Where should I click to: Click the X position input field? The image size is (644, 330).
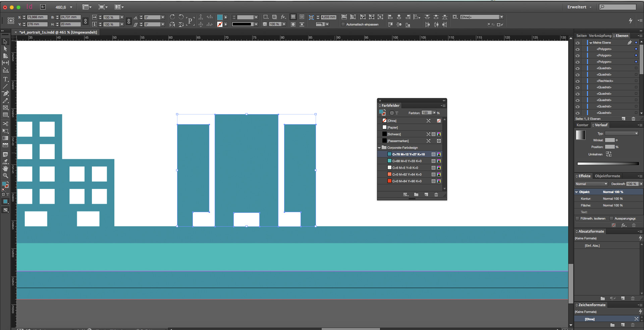pyautogui.click(x=37, y=17)
